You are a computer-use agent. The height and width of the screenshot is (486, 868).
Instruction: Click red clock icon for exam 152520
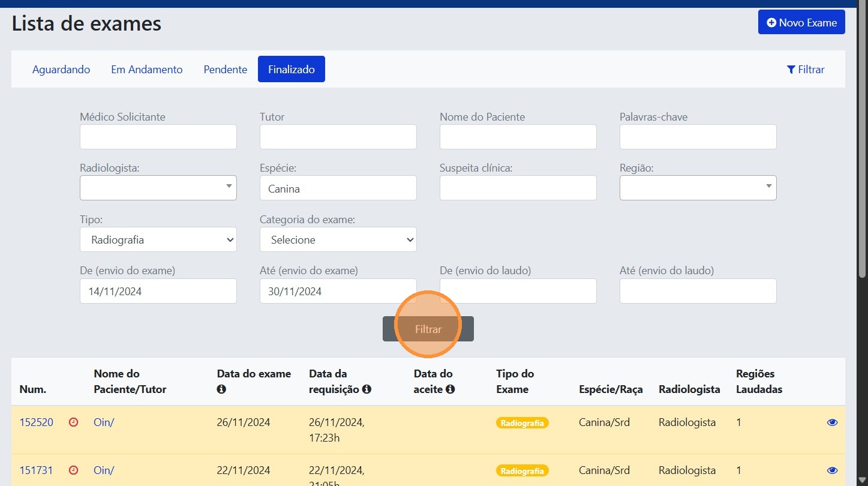point(74,422)
